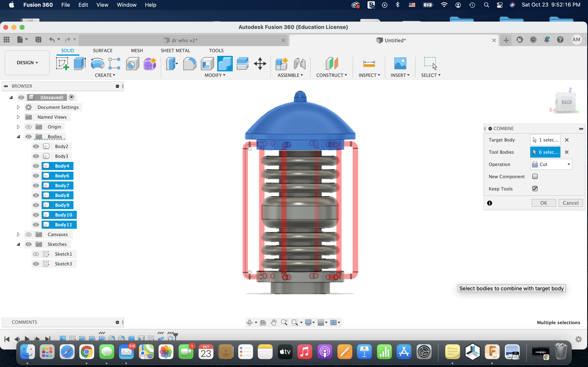
Task: Click OK to confirm Combine operation
Action: pos(543,202)
